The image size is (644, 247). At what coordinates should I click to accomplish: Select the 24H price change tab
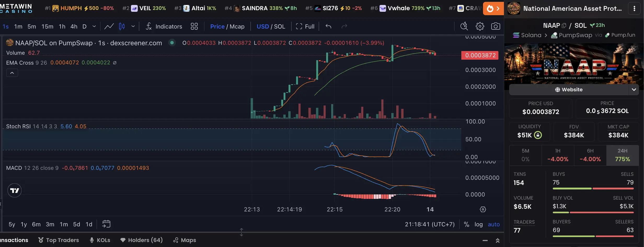point(623,155)
